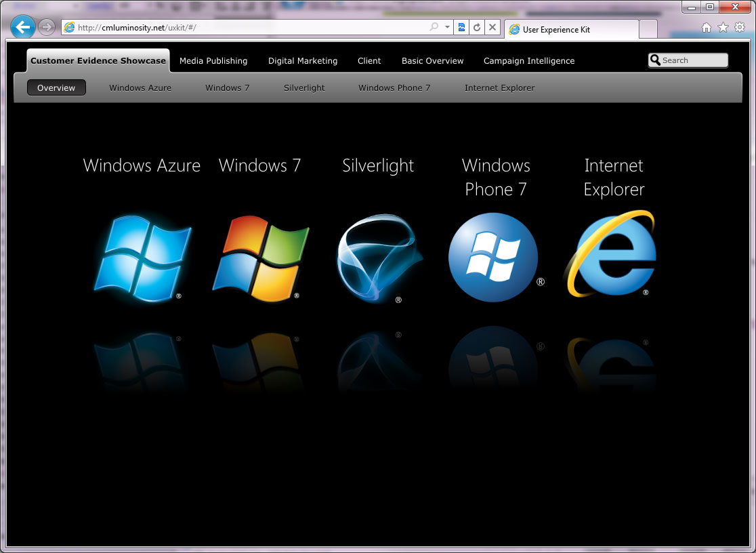The image size is (756, 553).
Task: Open the Media Publishing tab
Action: pyautogui.click(x=213, y=61)
